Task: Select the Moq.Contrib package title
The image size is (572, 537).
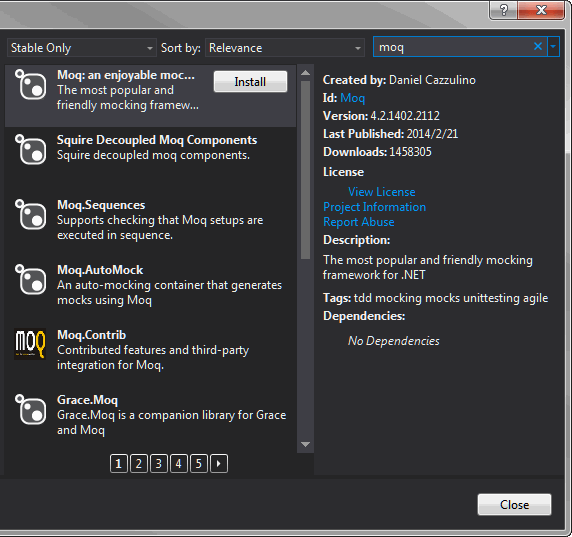Action: 92,335
